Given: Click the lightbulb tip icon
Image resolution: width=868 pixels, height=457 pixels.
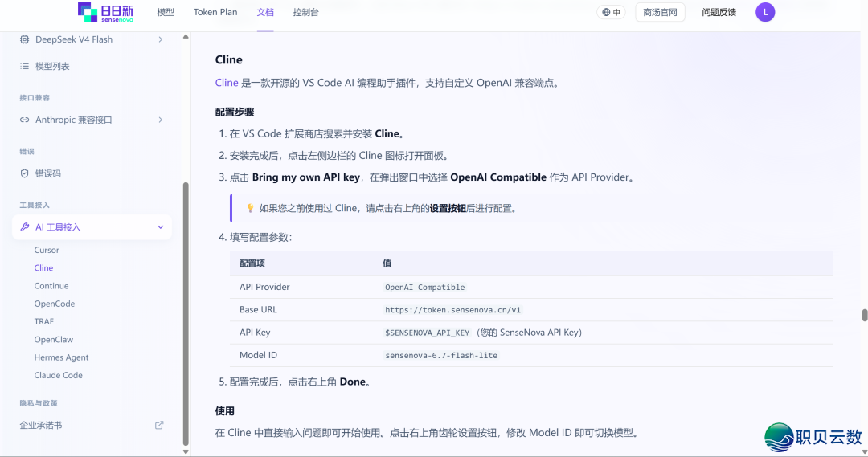Looking at the screenshot, I should tap(250, 208).
